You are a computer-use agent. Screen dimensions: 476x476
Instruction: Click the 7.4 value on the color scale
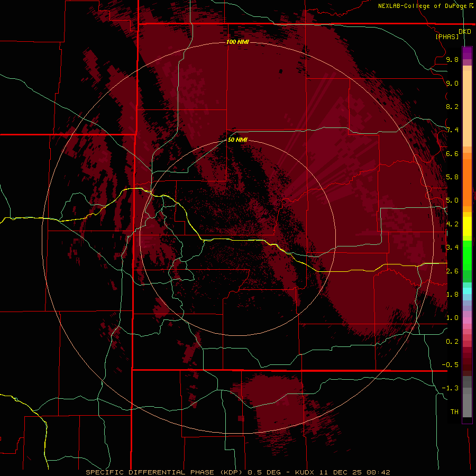click(x=452, y=130)
